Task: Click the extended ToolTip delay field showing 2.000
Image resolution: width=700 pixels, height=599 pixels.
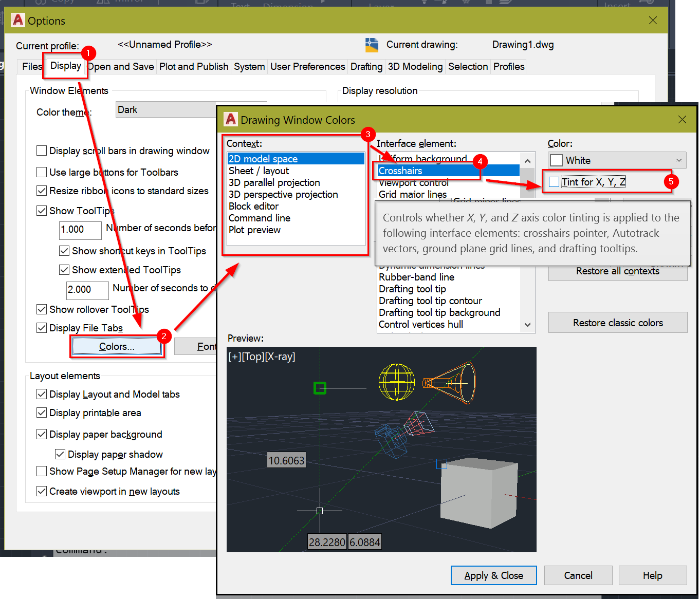Action: tap(87, 290)
